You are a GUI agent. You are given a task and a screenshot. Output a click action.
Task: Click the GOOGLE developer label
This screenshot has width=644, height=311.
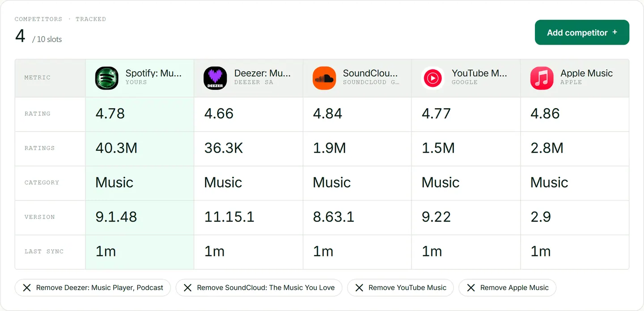[x=465, y=82]
